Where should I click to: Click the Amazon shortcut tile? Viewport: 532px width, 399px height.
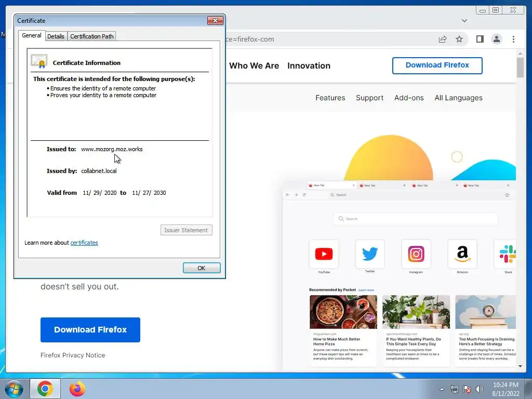(462, 254)
